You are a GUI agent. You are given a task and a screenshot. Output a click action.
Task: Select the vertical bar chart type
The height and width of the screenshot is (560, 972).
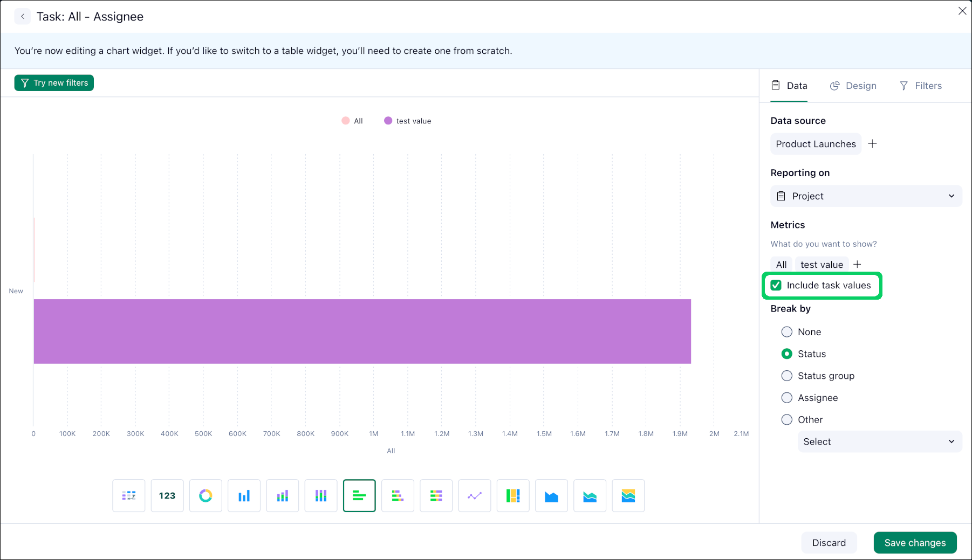[244, 495]
